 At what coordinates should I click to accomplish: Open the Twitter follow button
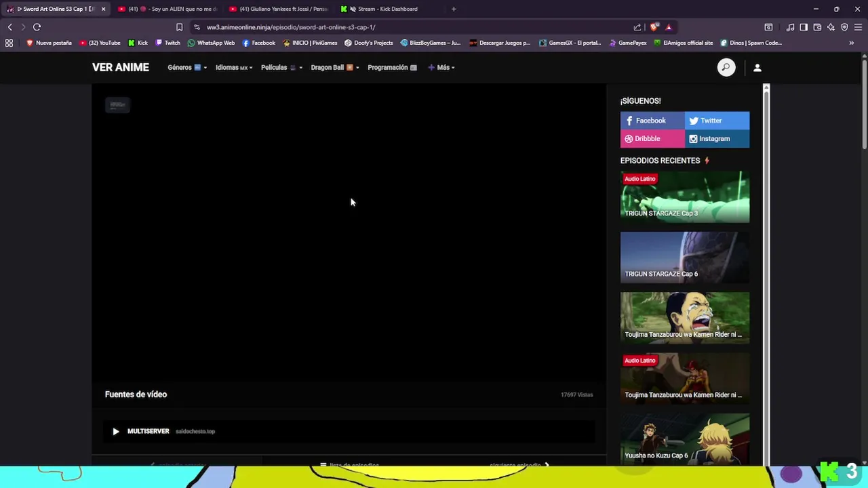point(717,121)
